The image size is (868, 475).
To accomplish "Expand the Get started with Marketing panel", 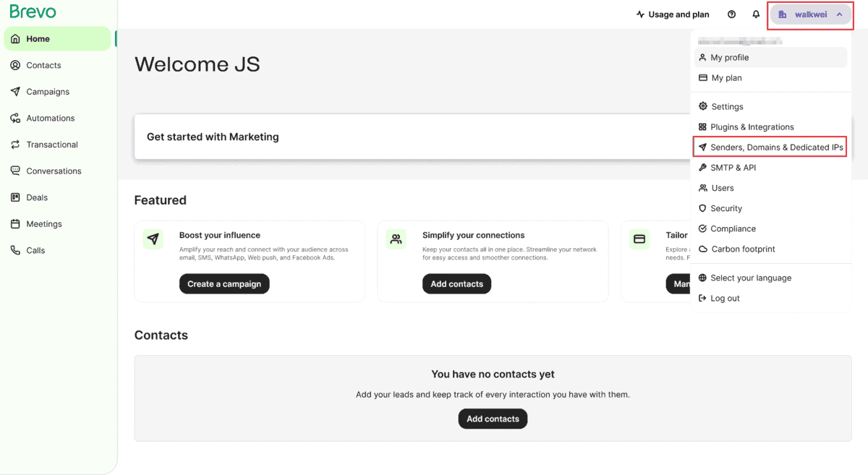I will (405, 137).
